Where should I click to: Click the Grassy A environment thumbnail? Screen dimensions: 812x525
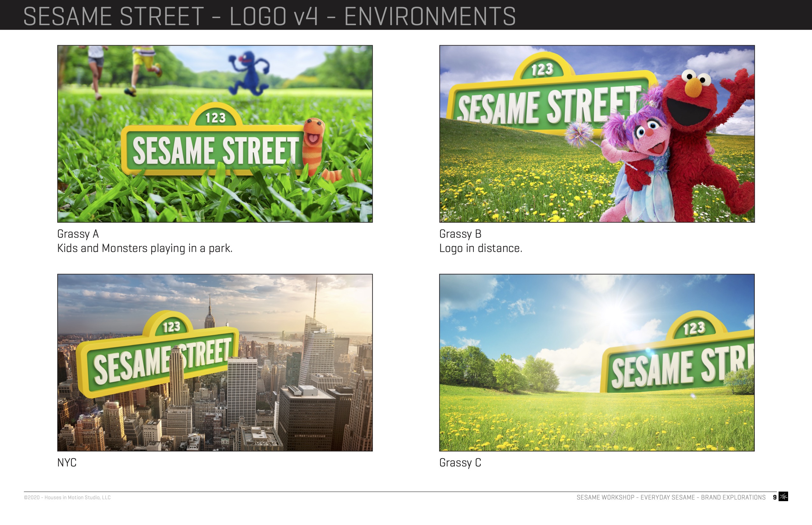(x=215, y=134)
